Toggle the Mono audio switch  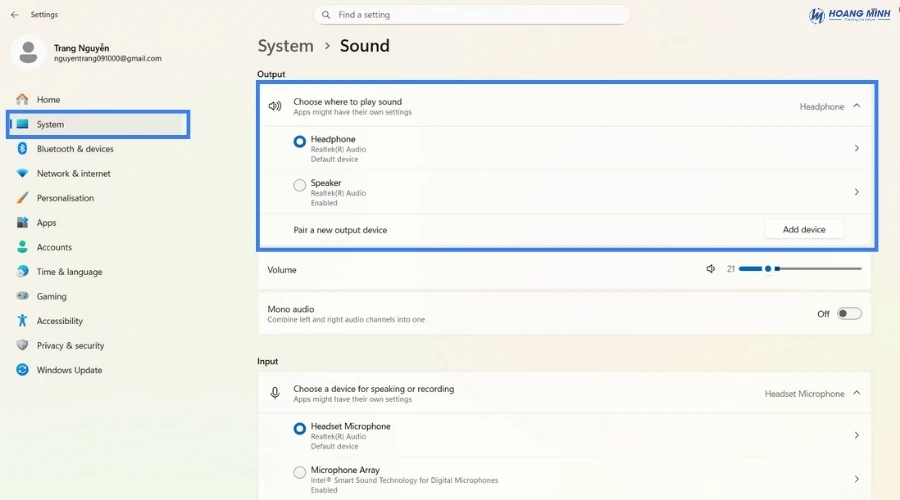click(849, 314)
